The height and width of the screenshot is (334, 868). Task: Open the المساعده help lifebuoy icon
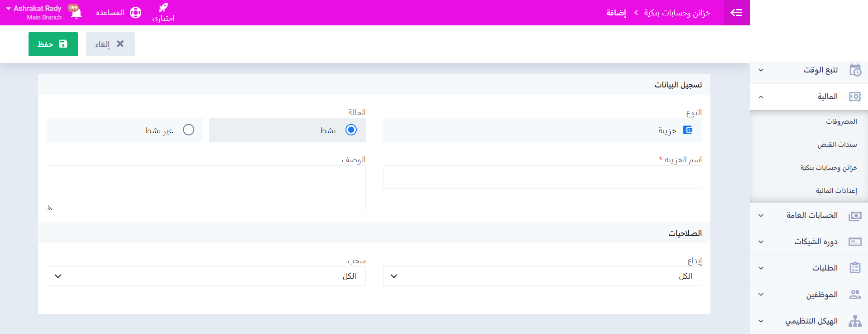tap(135, 13)
